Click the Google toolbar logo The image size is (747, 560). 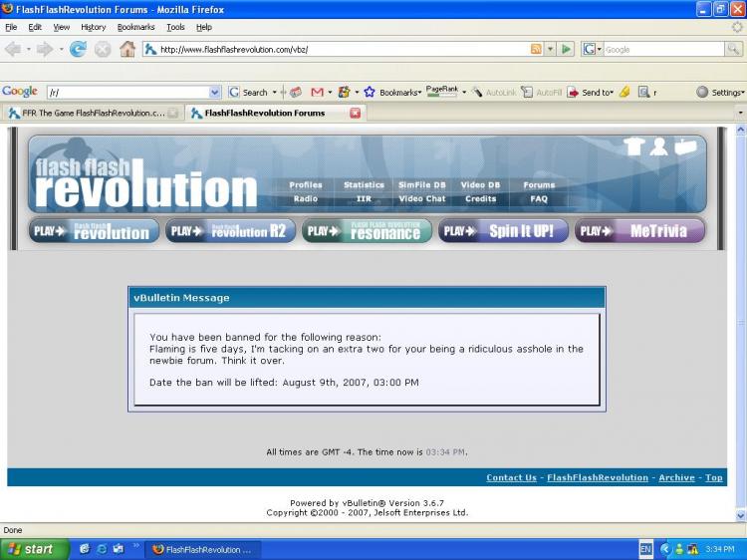[x=20, y=92]
